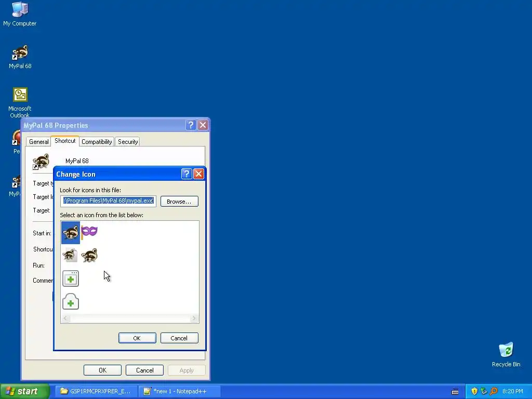
Task: Cancel the MyPal 68 Properties window
Action: coord(144,370)
